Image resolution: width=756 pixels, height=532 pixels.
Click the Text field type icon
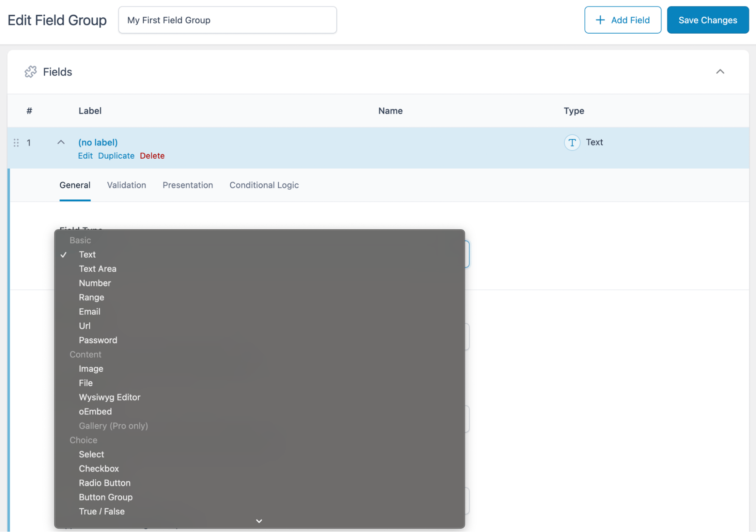571,142
